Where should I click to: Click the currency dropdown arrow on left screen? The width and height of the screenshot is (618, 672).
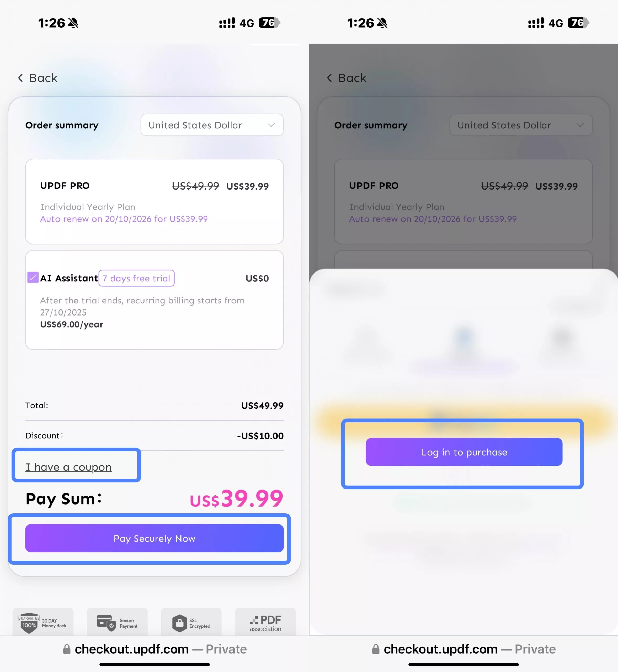pos(271,125)
